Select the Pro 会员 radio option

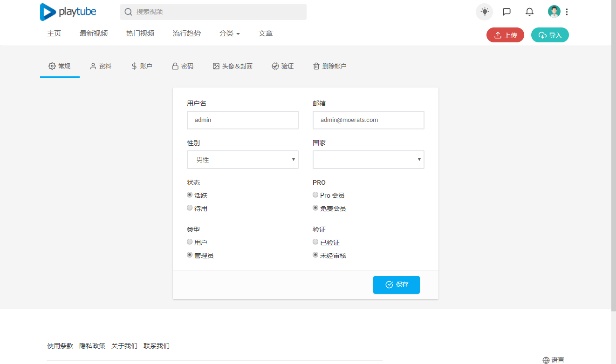pos(315,195)
